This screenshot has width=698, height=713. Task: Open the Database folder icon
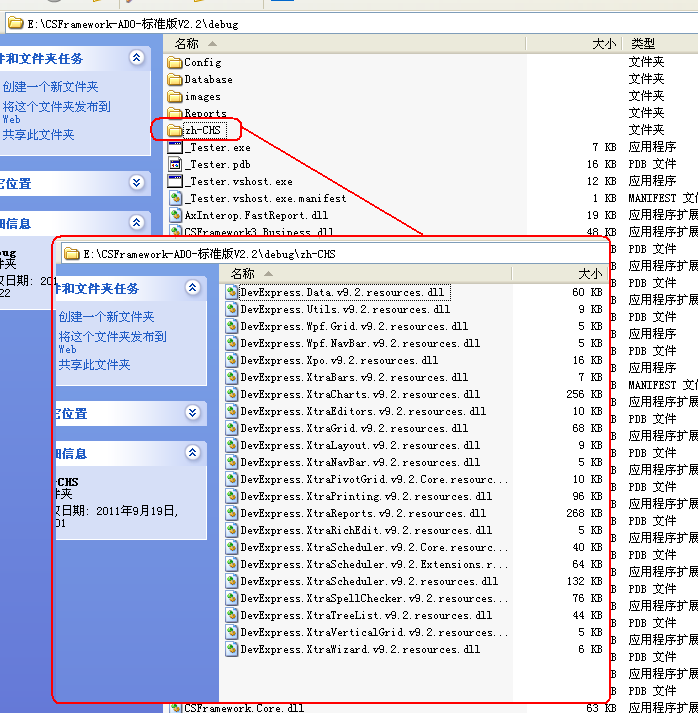tap(175, 79)
